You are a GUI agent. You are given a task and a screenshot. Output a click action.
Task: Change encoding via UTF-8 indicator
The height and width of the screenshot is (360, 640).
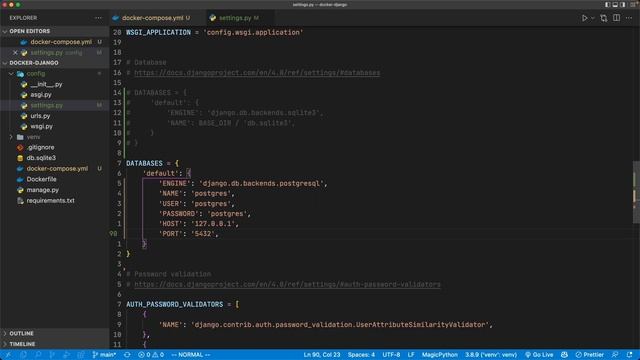point(391,355)
